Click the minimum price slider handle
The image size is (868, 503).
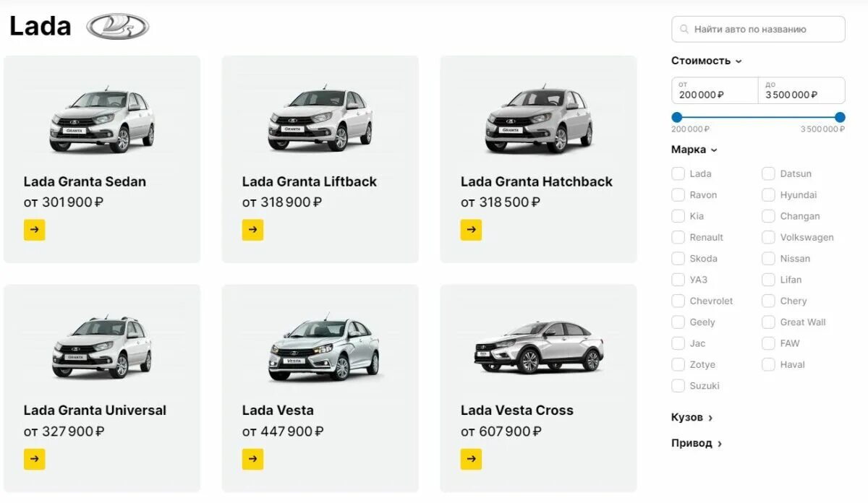point(677,117)
